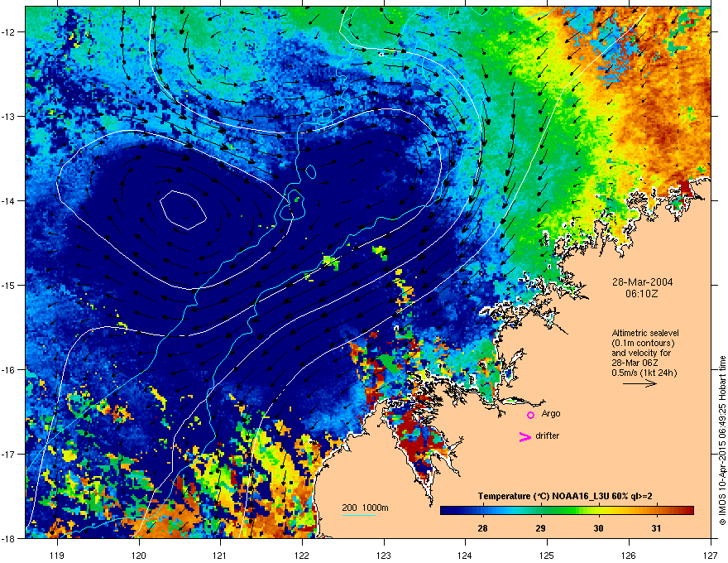The width and height of the screenshot is (728, 563).
Task: Click the 0.5m/s velocity scale arrow
Action: (639, 383)
